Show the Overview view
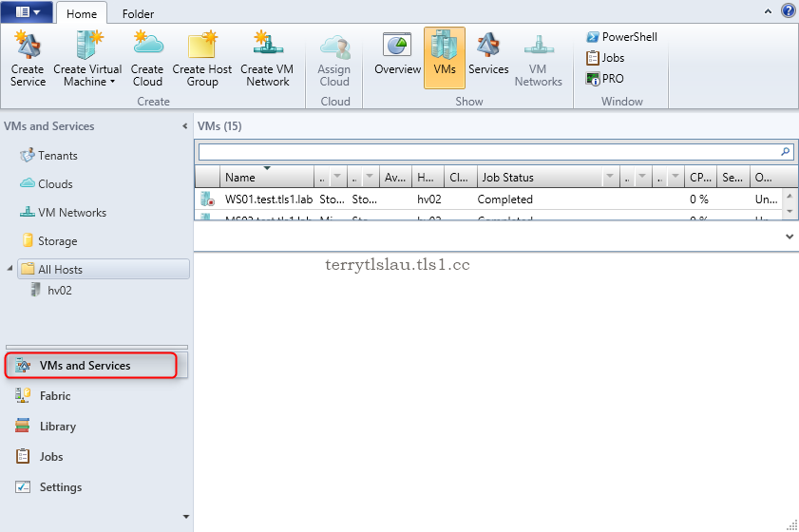The height and width of the screenshot is (532, 799). (397, 54)
